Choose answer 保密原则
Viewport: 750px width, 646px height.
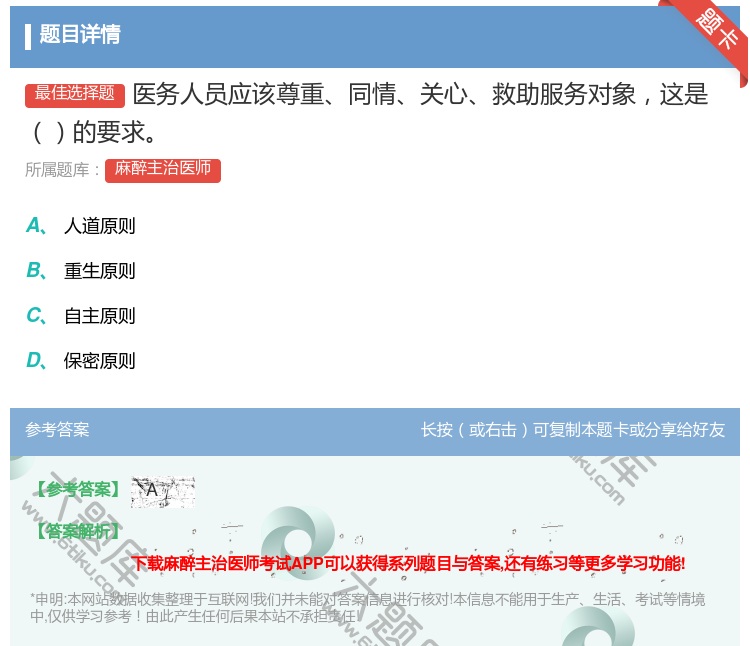click(99, 361)
